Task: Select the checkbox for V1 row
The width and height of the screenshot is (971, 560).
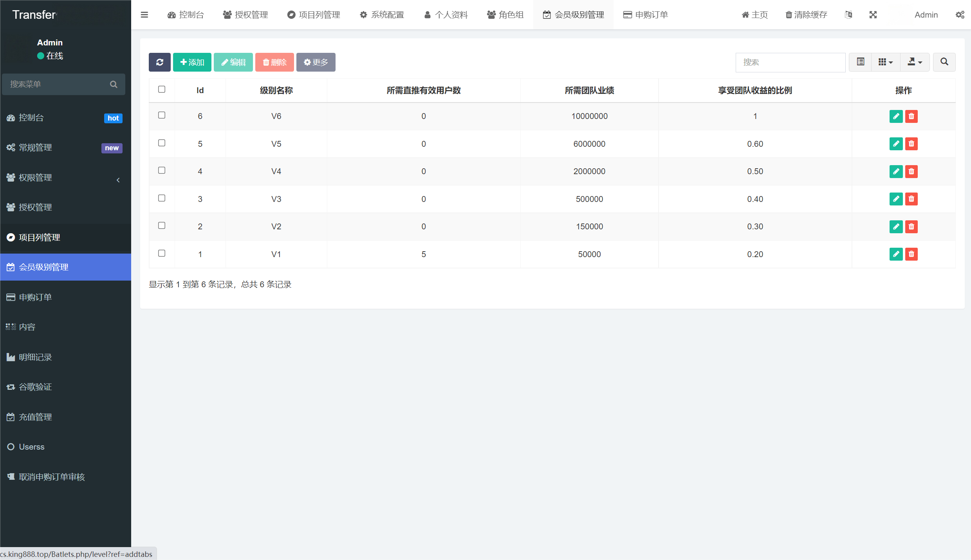Action: [x=162, y=254]
